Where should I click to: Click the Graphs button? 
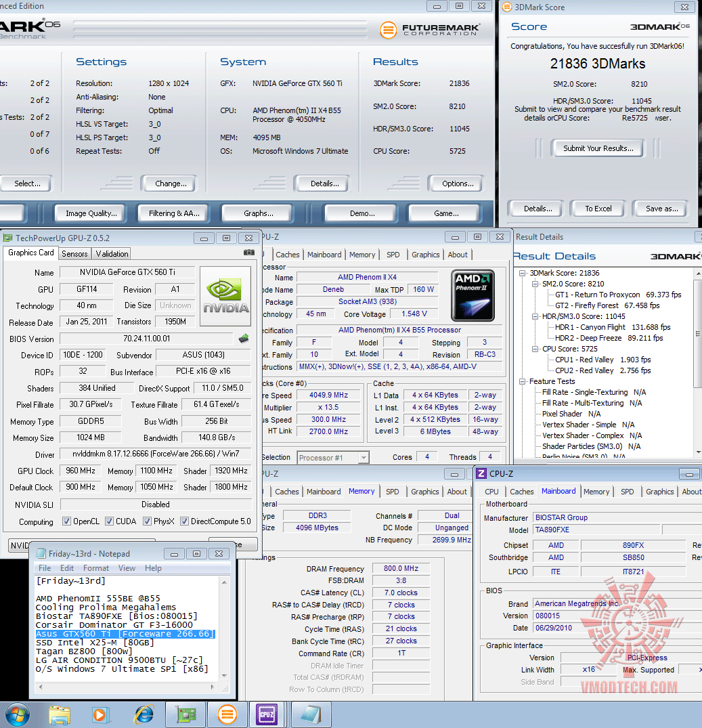click(x=258, y=213)
